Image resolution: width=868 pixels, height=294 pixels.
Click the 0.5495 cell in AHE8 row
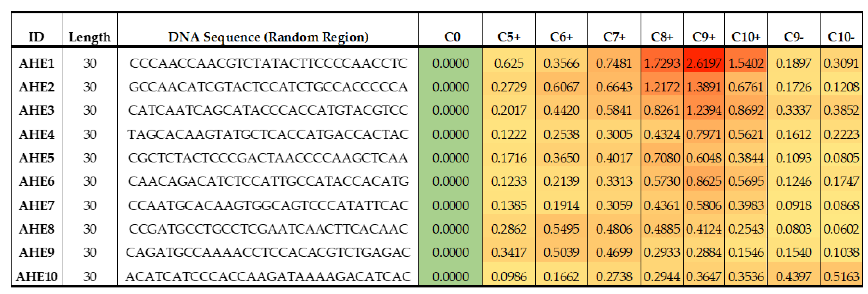pyautogui.click(x=561, y=229)
